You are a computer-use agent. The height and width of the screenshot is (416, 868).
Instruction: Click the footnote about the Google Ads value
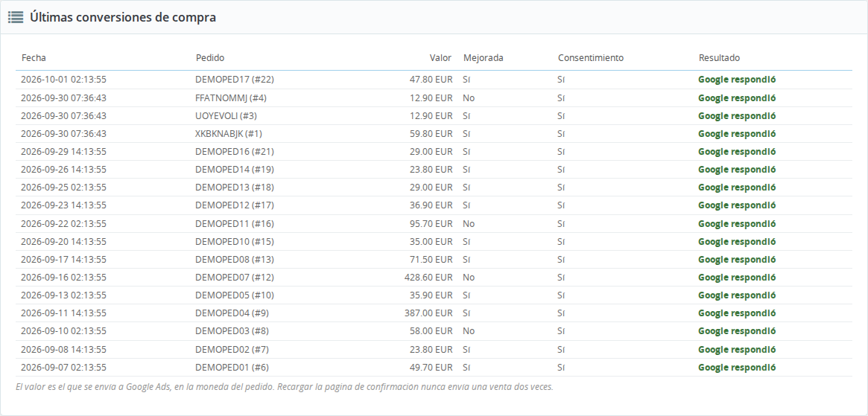285,387
